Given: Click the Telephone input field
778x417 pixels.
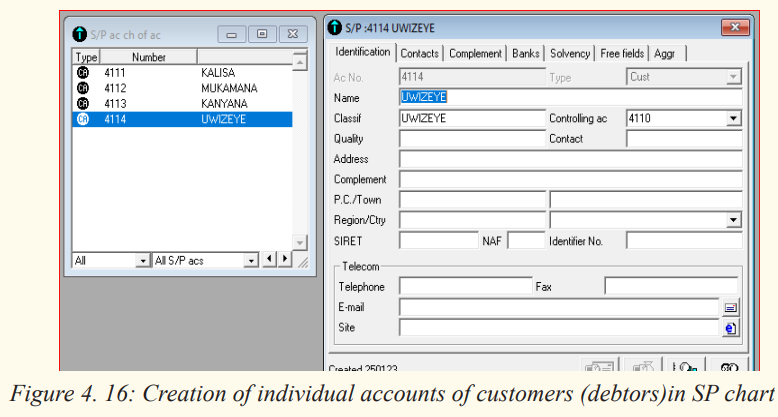Looking at the screenshot, I should click(x=465, y=286).
